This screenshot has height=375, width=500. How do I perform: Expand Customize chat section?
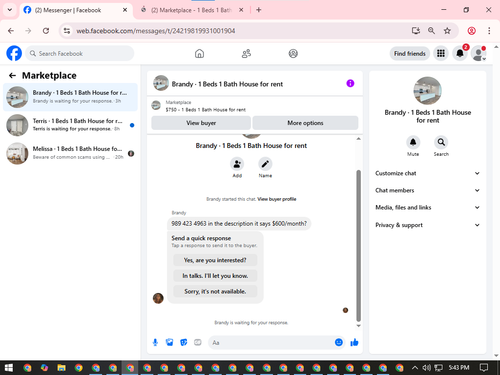coord(427,173)
